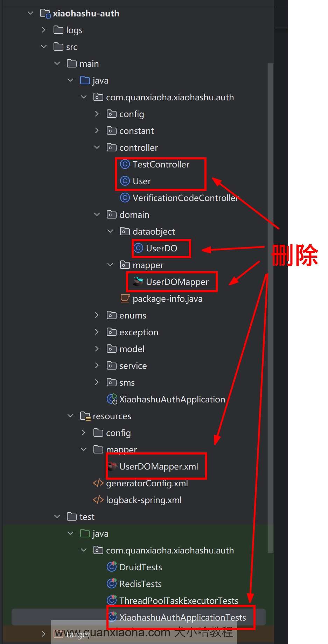328x644 pixels.
Task: Select logback-spring.xml file
Action: 144,500
